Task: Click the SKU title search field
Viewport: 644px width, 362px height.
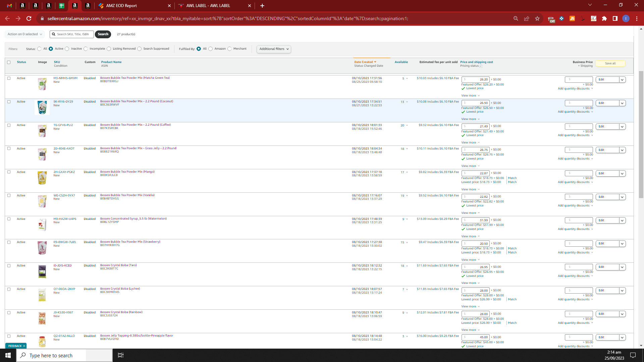Action: tap(72, 34)
